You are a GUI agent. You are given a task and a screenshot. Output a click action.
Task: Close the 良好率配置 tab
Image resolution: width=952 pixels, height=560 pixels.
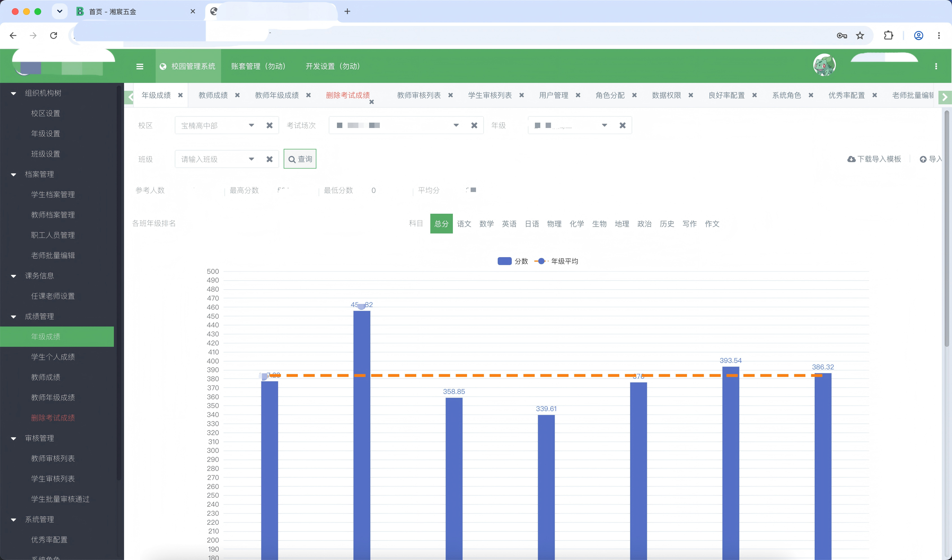[754, 95]
